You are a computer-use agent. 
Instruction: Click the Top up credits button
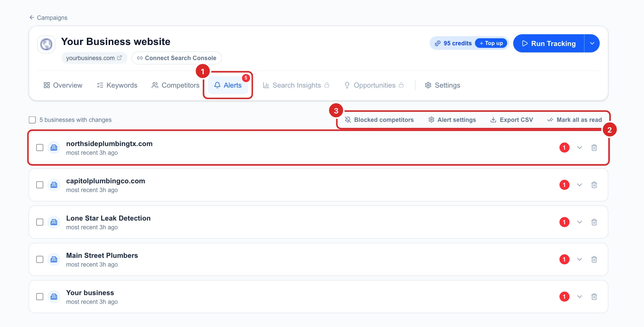(x=491, y=43)
